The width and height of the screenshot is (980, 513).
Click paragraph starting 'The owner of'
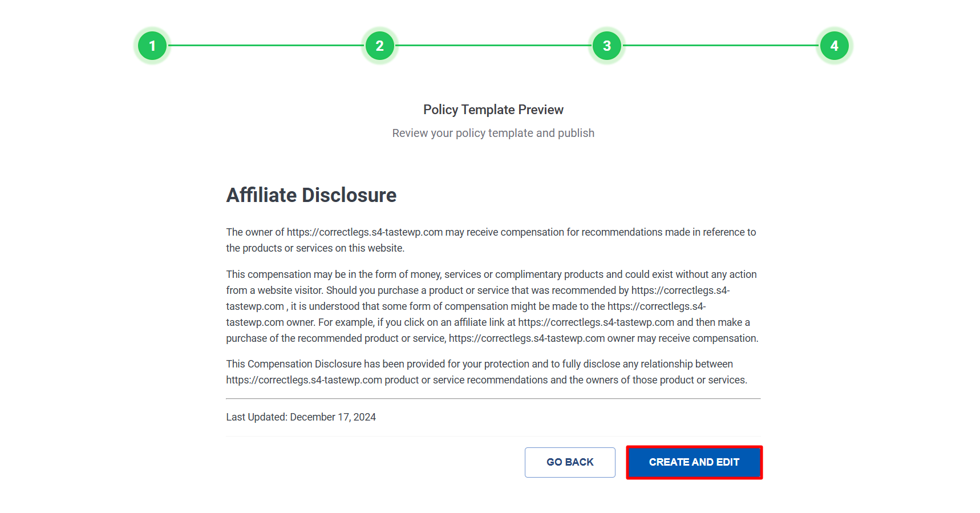pyautogui.click(x=491, y=240)
